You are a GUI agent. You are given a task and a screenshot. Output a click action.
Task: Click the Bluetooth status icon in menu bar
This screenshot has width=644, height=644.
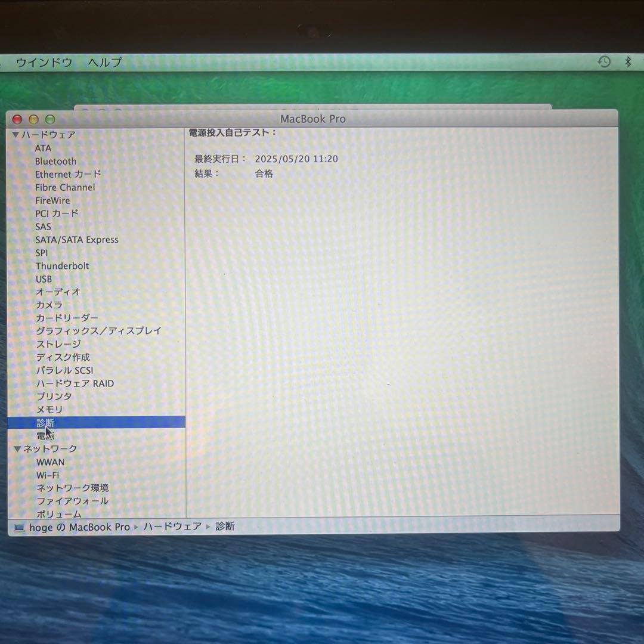tap(628, 62)
